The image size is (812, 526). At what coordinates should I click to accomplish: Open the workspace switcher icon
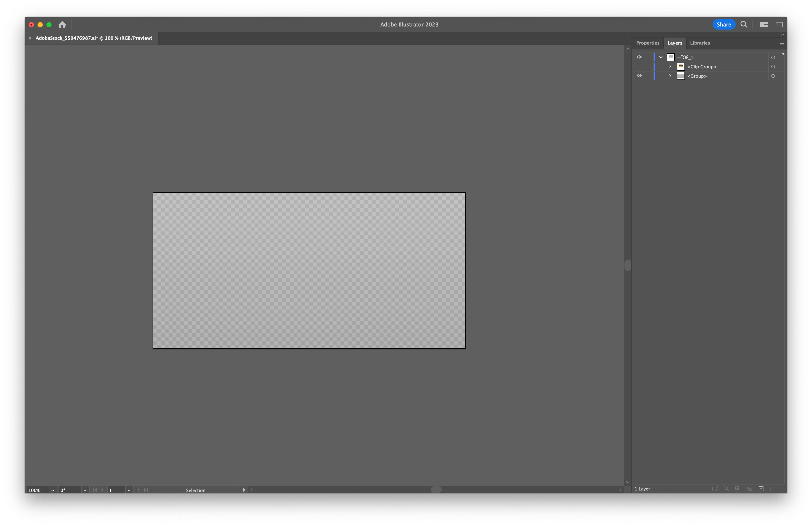coord(779,24)
